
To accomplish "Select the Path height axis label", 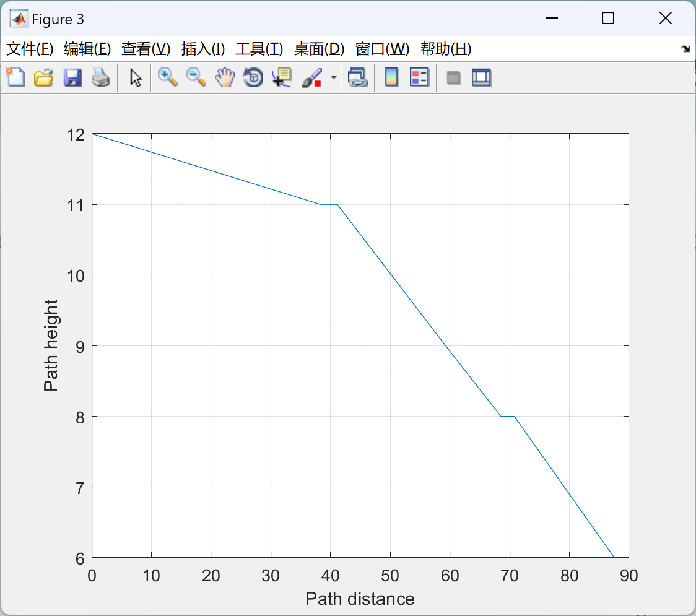I will (51, 345).
